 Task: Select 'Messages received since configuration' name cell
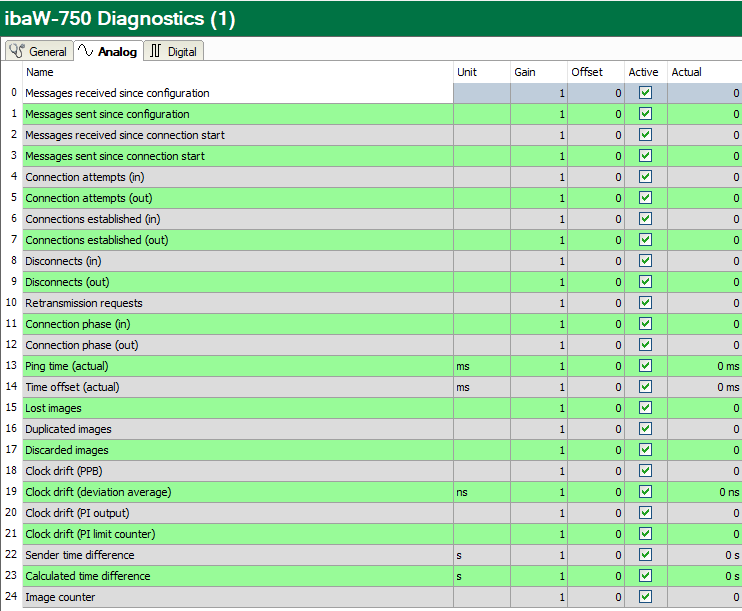coord(238,93)
